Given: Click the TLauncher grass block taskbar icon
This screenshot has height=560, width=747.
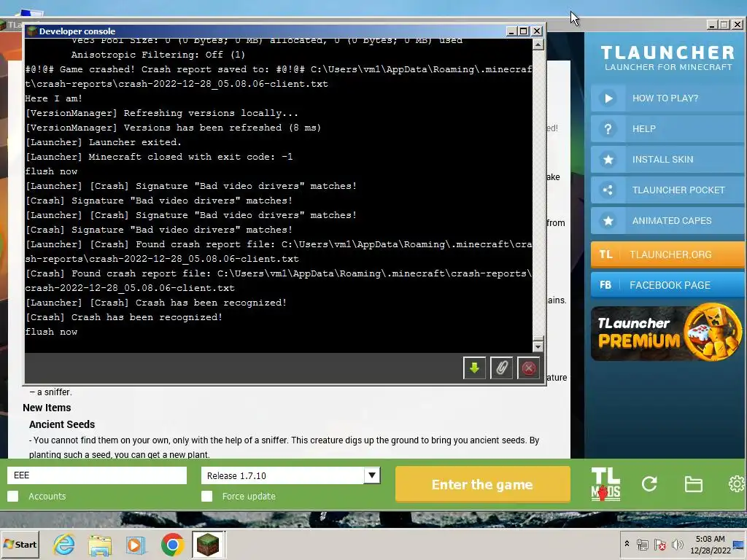Looking at the screenshot, I should pos(208,545).
